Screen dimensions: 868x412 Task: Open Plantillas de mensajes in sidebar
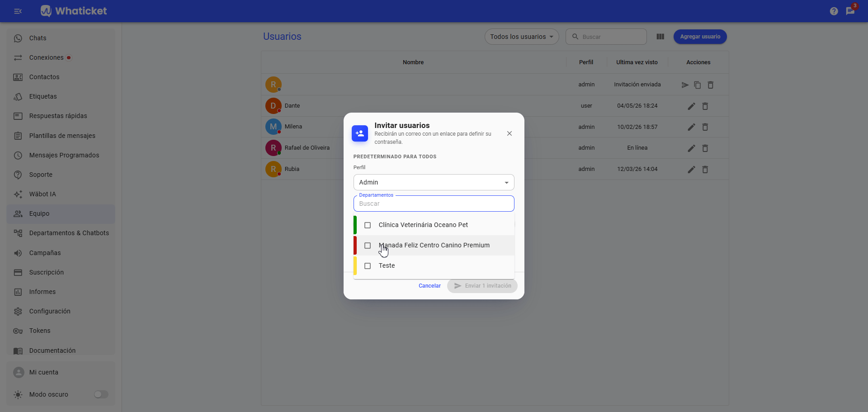61,136
